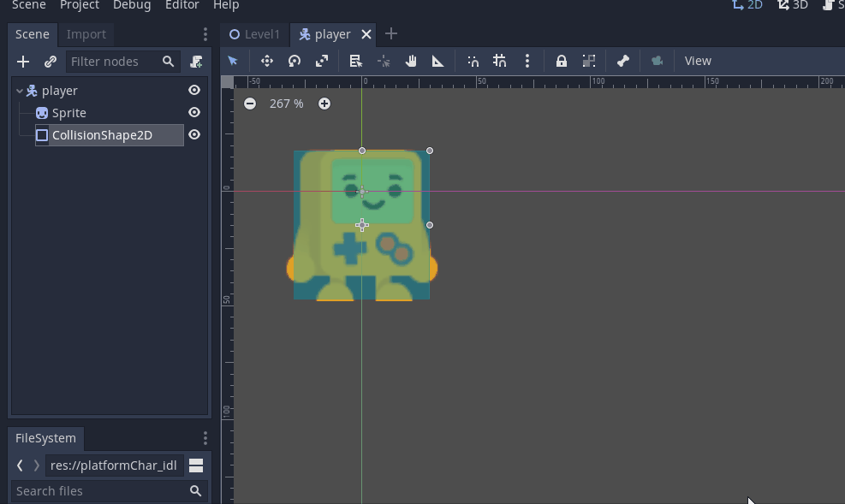Switch to the Level1 scene tab

(x=255, y=34)
